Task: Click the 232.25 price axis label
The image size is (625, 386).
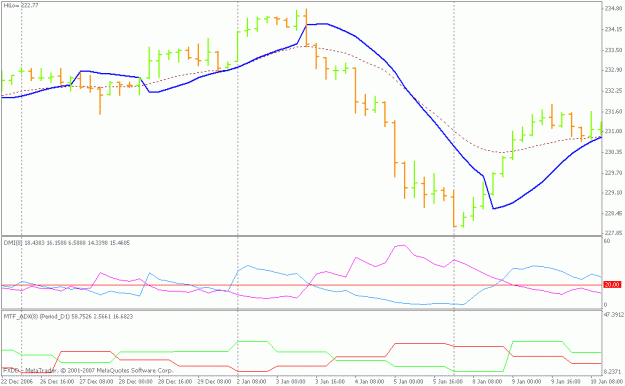Action: [613, 91]
